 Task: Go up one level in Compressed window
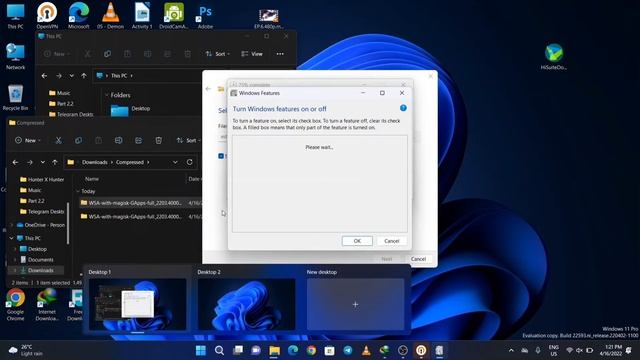55,162
